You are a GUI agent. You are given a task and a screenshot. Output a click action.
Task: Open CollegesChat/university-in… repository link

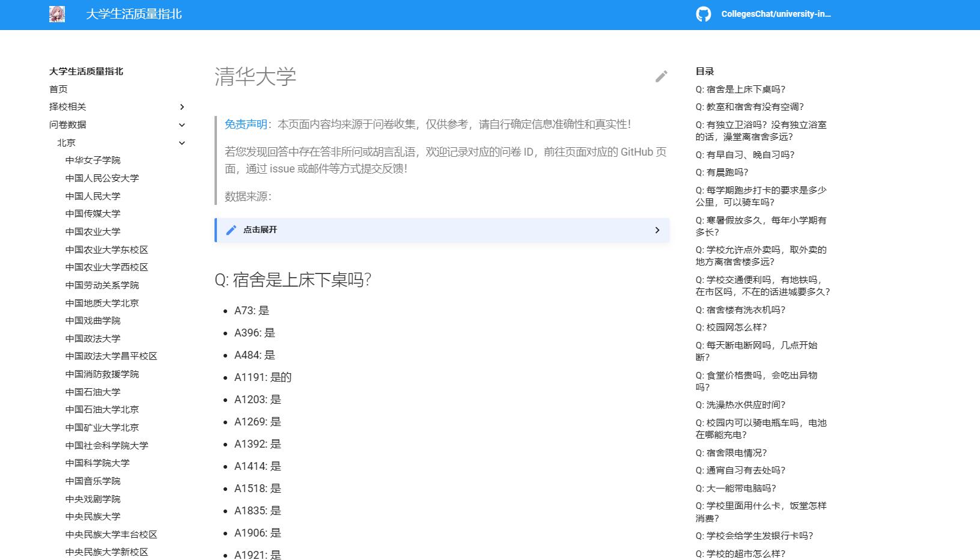coord(775,14)
